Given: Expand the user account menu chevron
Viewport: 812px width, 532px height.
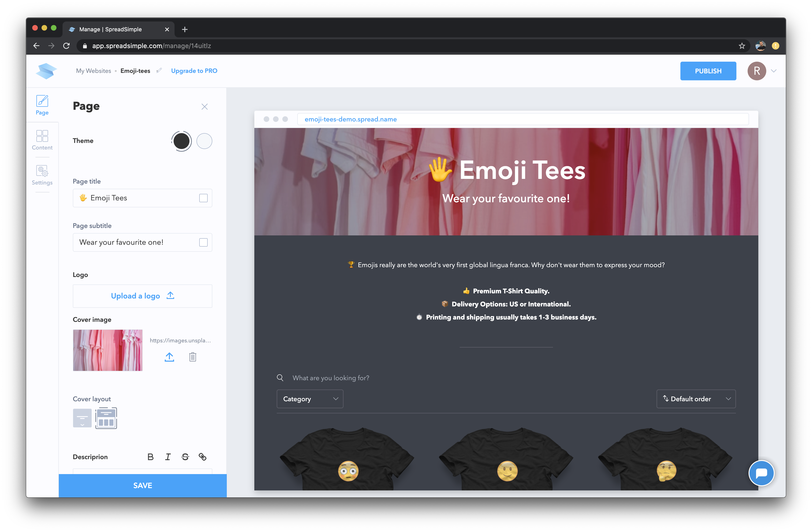Looking at the screenshot, I should point(774,71).
